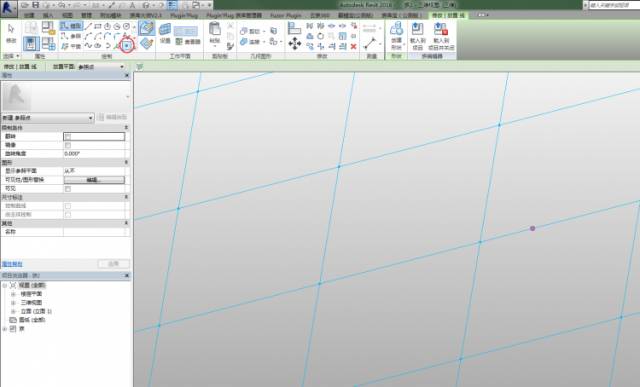Click the 名称 name input field
This screenshot has width=640, height=387.
94,232
